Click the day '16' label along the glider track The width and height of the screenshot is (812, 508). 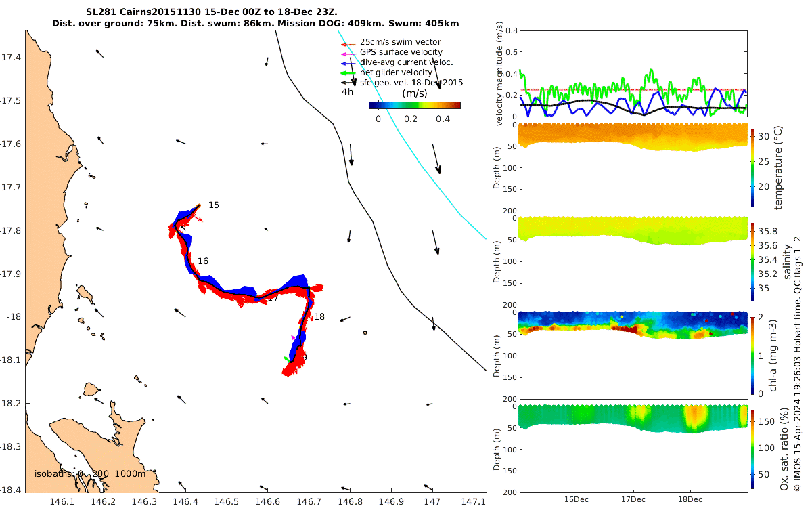tap(203, 261)
